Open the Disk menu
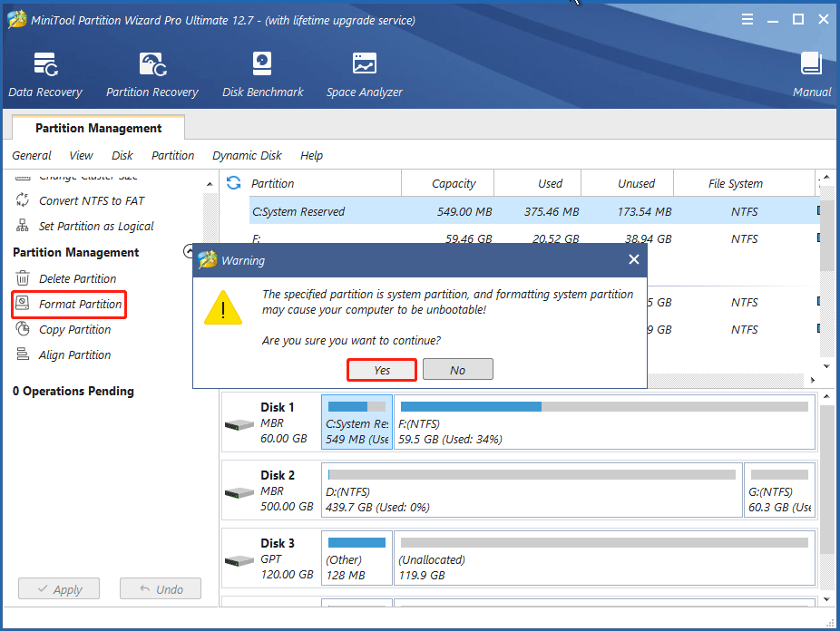The height and width of the screenshot is (631, 840). click(122, 155)
